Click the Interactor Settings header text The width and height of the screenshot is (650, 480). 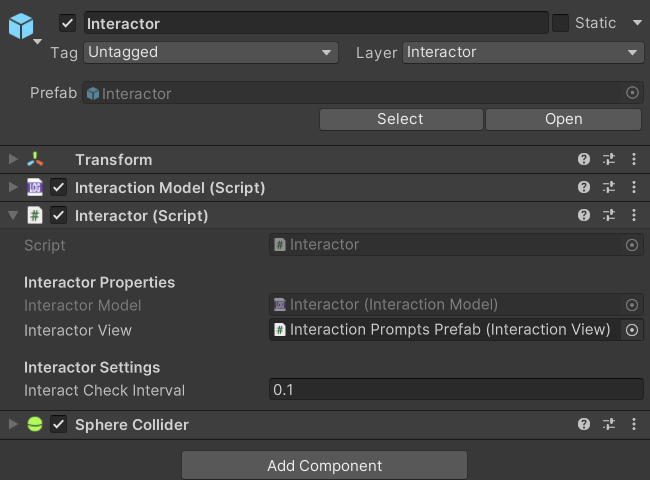(92, 367)
